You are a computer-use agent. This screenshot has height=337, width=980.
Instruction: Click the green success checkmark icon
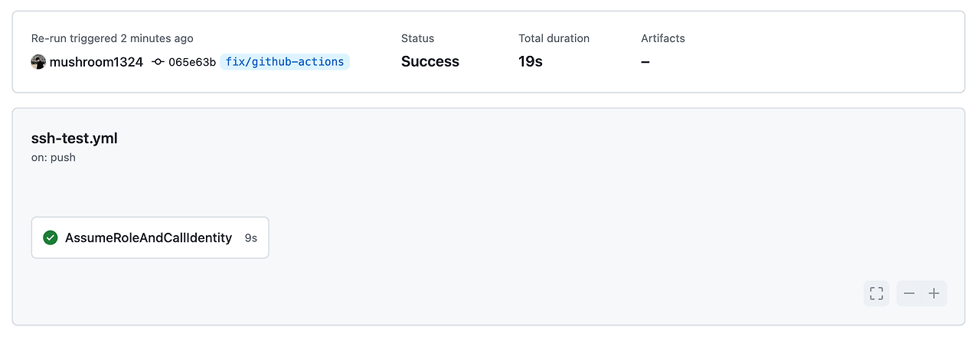coord(51,238)
